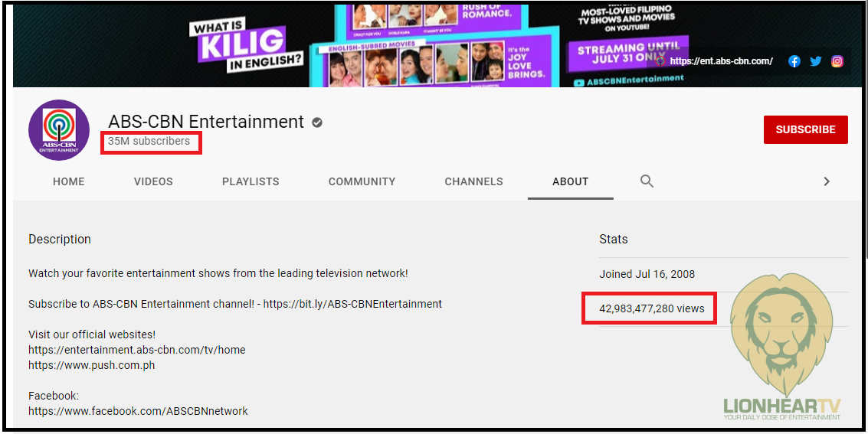Click the Joined Jul 16, 2008 text

pos(647,274)
